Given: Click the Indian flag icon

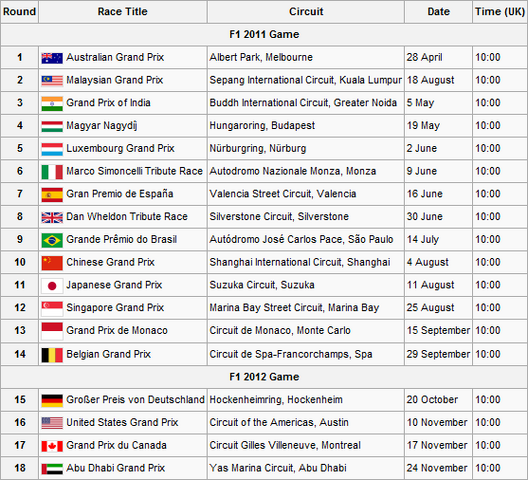Looking at the screenshot, I should point(52,104).
